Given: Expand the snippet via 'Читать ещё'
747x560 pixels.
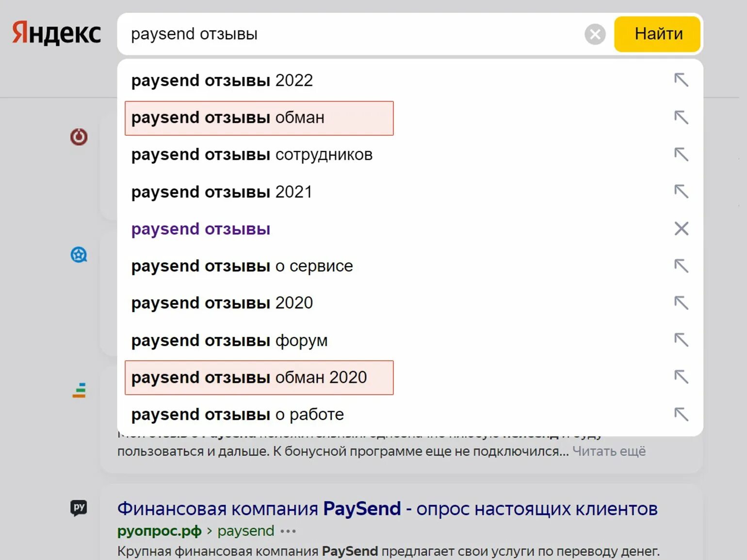Looking at the screenshot, I should (609, 451).
